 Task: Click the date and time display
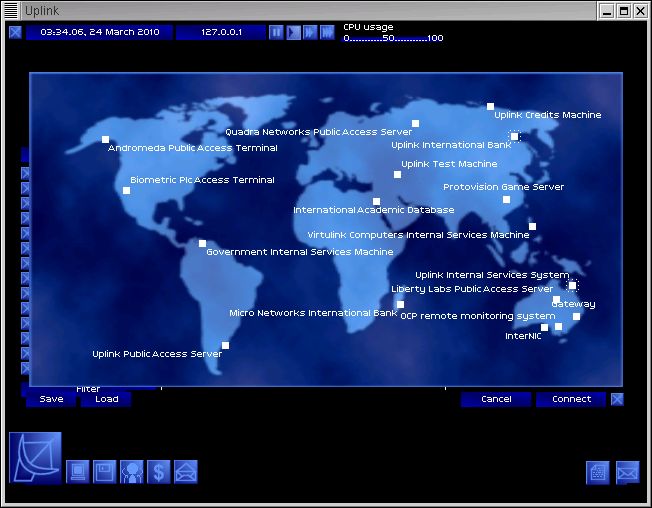pyautogui.click(x=99, y=32)
